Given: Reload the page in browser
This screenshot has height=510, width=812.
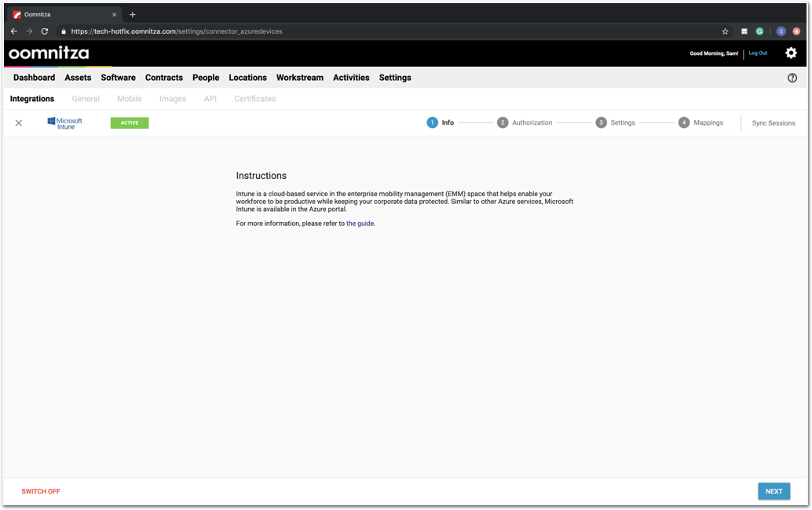Looking at the screenshot, I should tap(45, 31).
